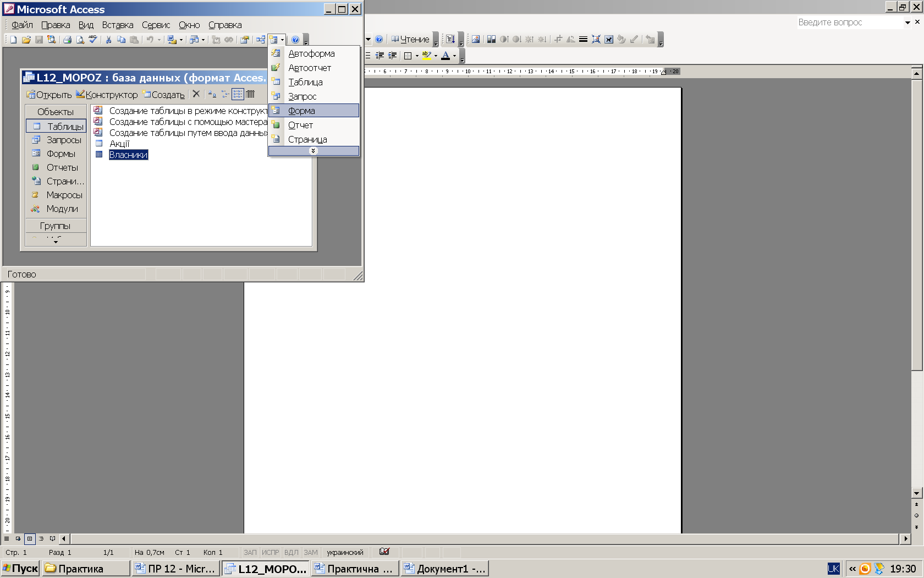Open the Borders dropdown arrow in Word

pos(417,56)
